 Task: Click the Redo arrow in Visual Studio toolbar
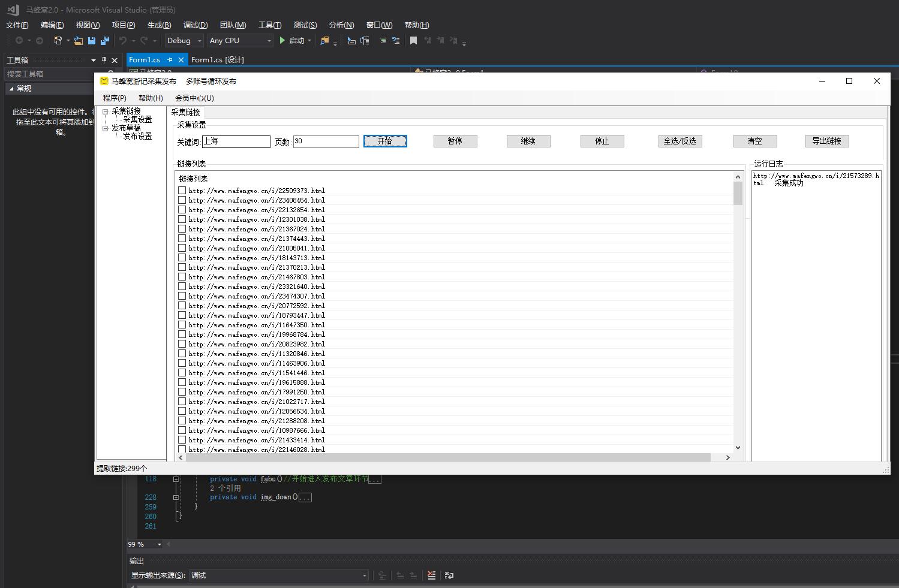pos(144,40)
